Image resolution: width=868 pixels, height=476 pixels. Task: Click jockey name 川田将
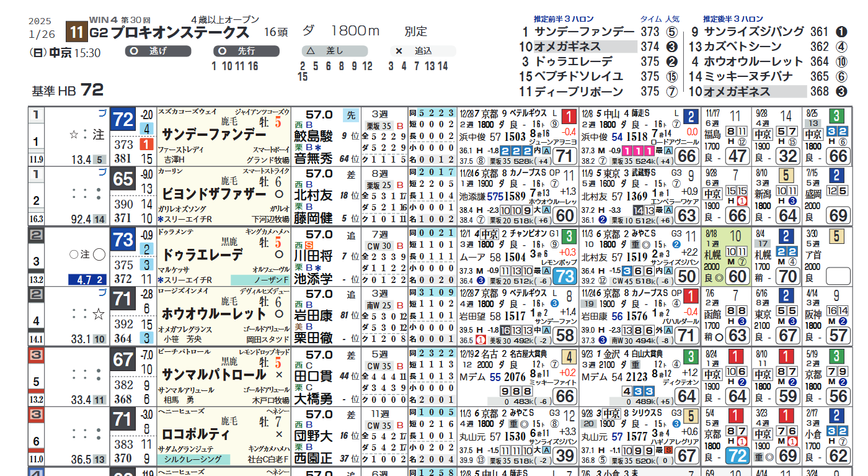(314, 257)
